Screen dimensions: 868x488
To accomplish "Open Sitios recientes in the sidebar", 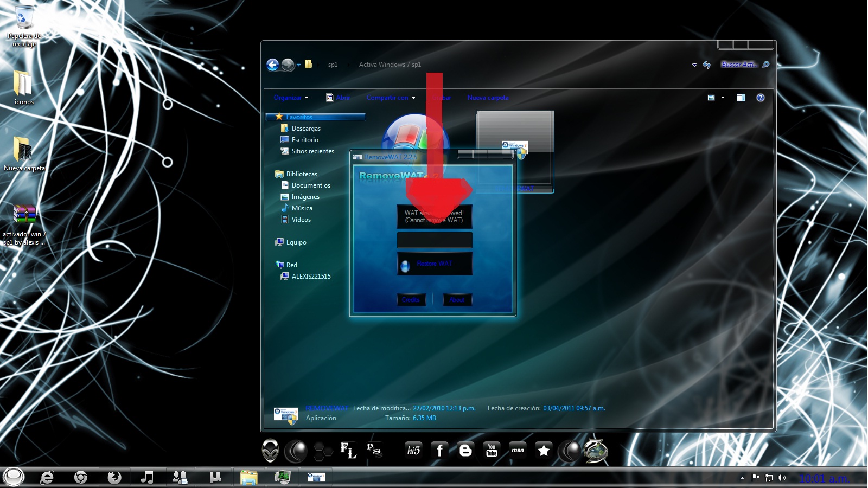I will 312,151.
